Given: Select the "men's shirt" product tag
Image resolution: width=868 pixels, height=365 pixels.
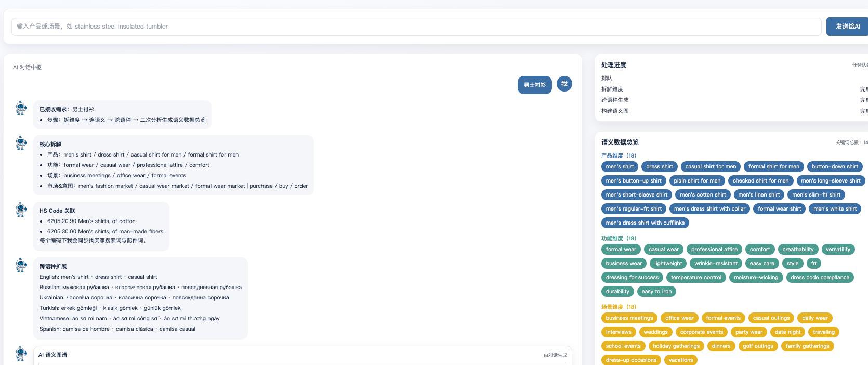Looking at the screenshot, I should (x=620, y=167).
